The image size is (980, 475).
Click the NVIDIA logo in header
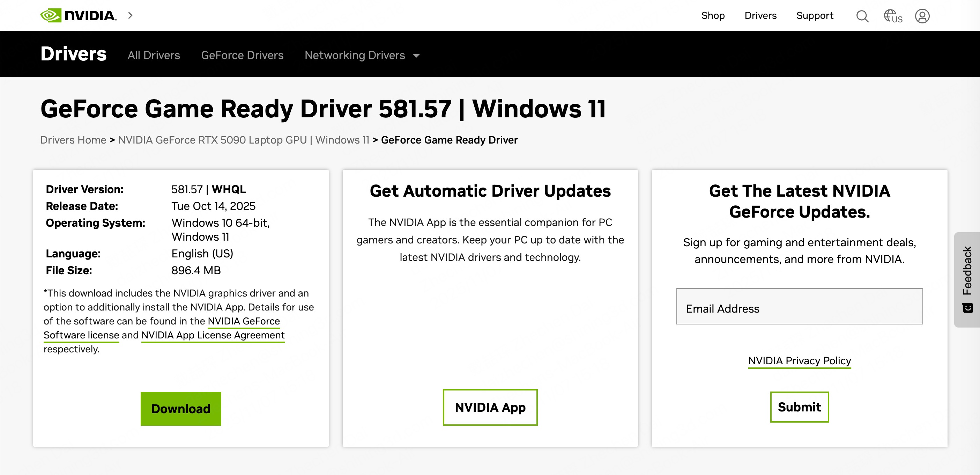pos(79,16)
